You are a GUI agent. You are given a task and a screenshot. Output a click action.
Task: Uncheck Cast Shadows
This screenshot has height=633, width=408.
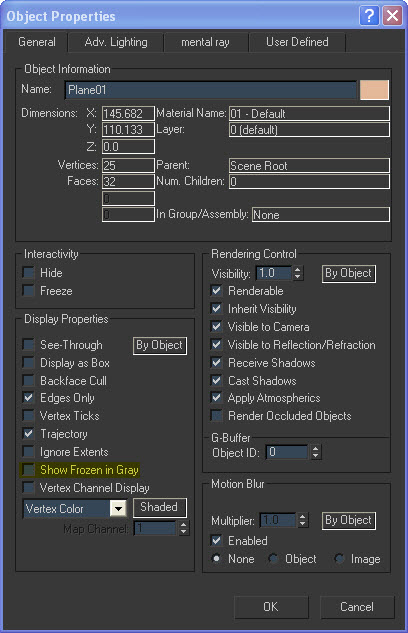click(x=217, y=380)
